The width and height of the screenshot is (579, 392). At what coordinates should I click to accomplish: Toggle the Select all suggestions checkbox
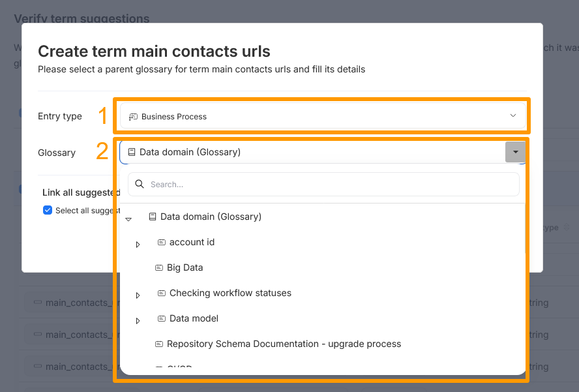click(x=48, y=210)
